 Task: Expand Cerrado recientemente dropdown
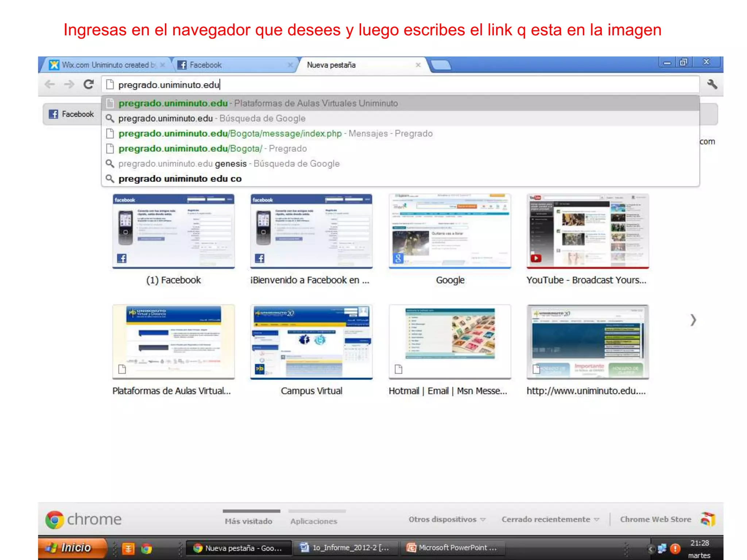coord(550,519)
